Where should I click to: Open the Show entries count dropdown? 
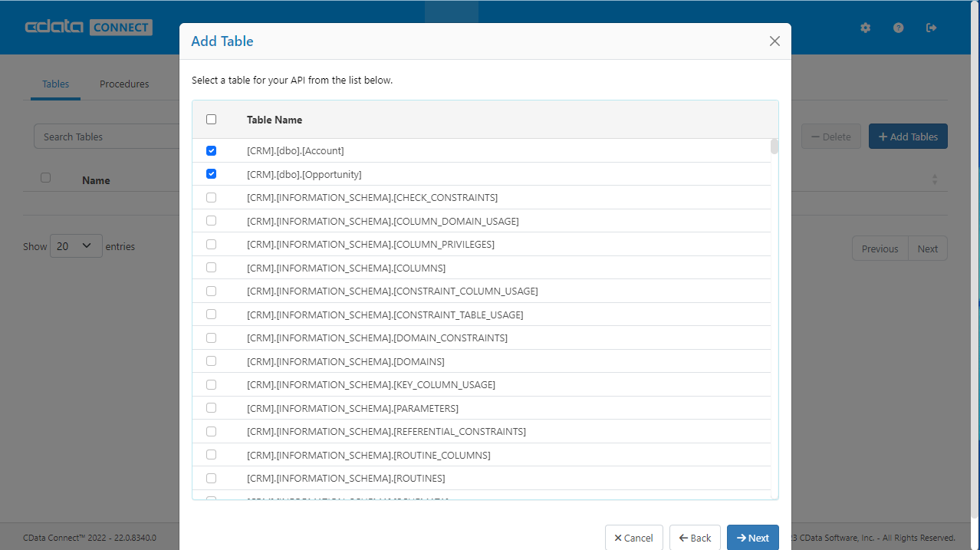click(76, 246)
